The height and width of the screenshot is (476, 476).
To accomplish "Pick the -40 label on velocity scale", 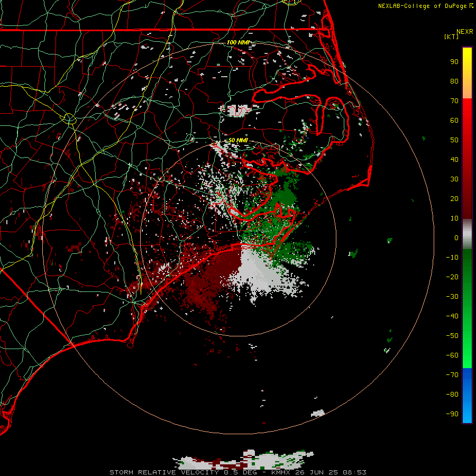I will (452, 316).
